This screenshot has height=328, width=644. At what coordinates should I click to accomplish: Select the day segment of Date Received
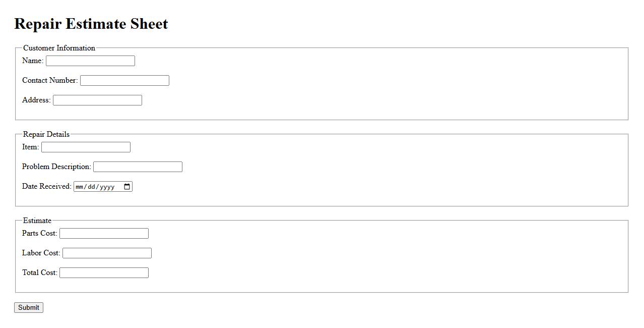click(x=92, y=187)
